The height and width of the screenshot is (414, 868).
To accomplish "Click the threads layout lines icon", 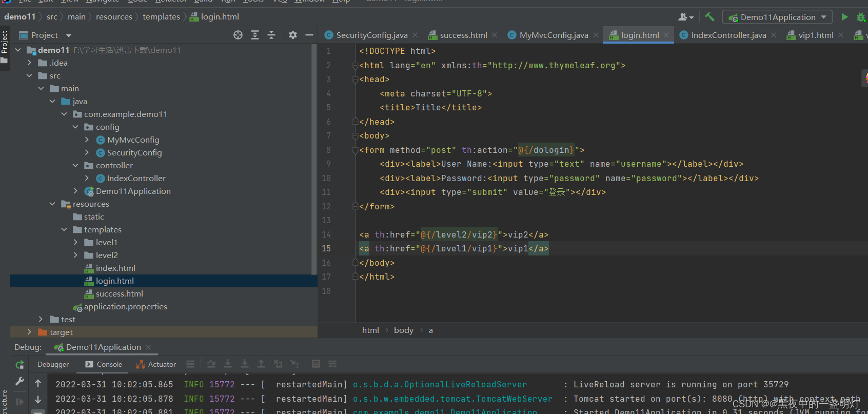I will (190, 364).
